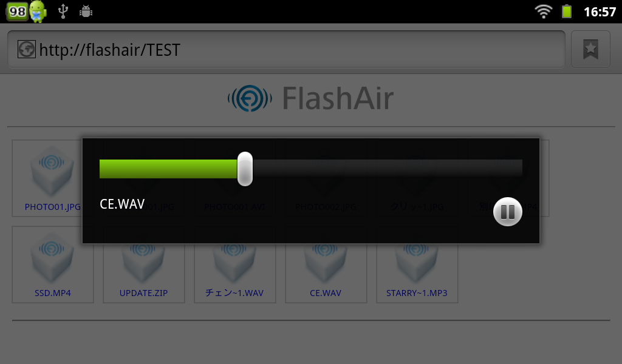Open the PHOTO01.JPG file link

coord(52,207)
